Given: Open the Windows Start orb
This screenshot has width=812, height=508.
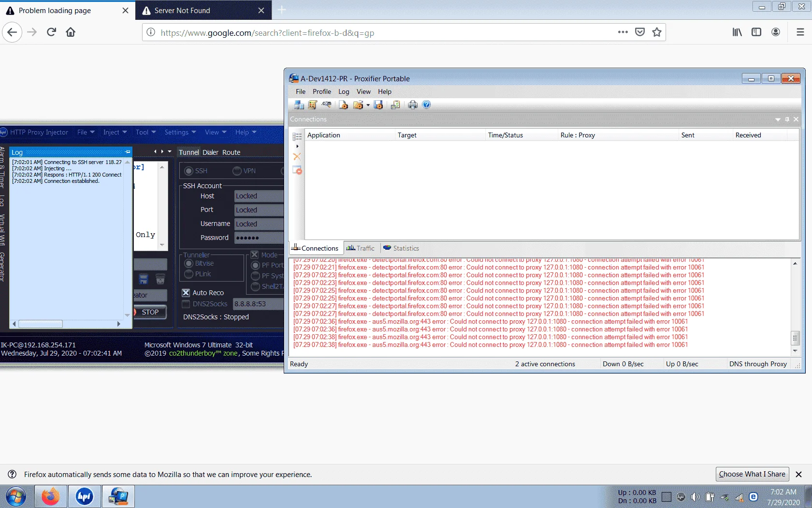Looking at the screenshot, I should [x=16, y=496].
